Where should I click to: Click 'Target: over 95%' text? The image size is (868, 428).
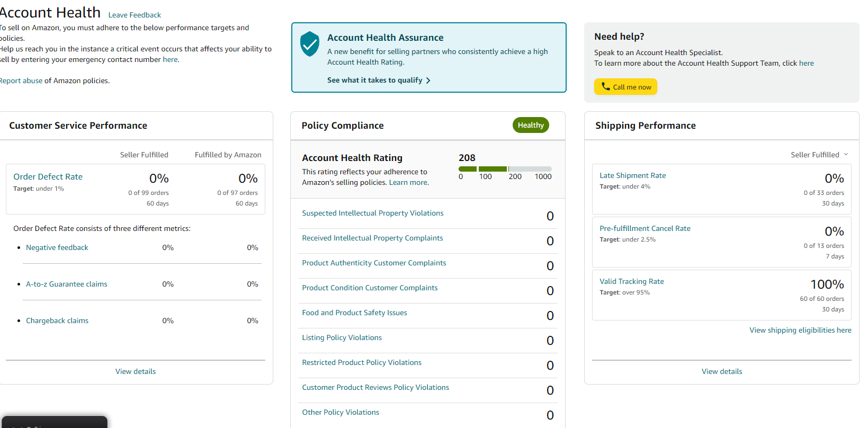click(x=624, y=292)
